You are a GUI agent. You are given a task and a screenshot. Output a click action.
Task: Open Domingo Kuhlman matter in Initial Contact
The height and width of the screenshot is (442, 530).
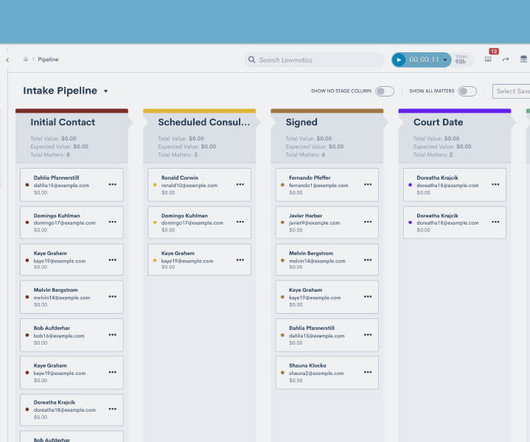[x=72, y=222]
